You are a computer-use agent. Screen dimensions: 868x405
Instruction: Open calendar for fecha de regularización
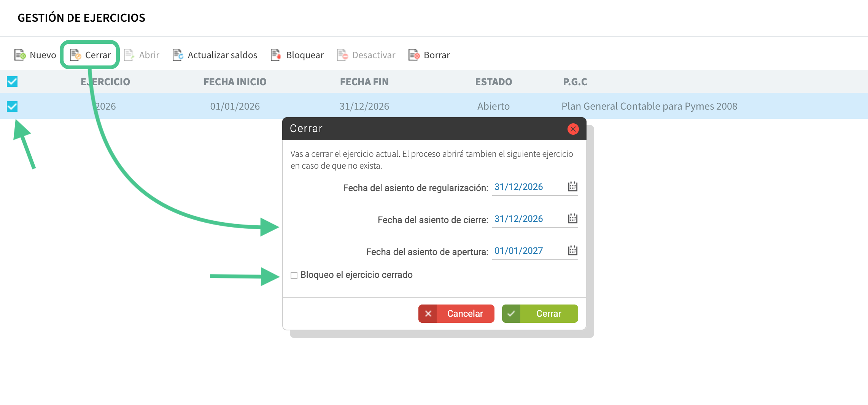click(x=572, y=187)
